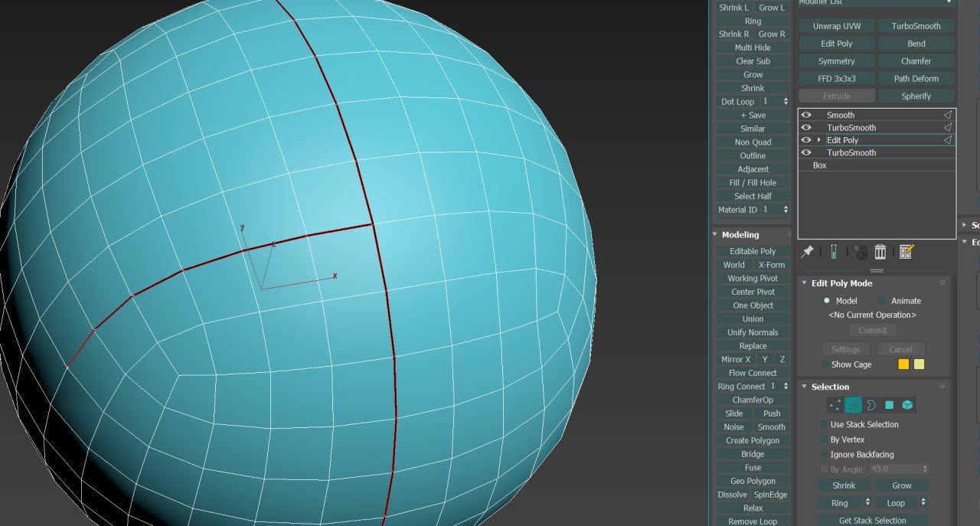Screen dimensions: 980x526
Task: Enable Ignore Backfacing checkbox
Action: 824,454
